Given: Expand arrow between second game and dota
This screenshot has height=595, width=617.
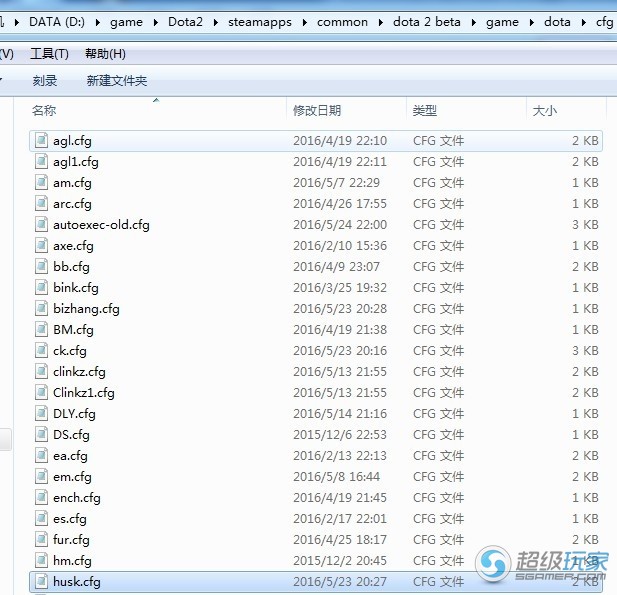Looking at the screenshot, I should [x=532, y=22].
